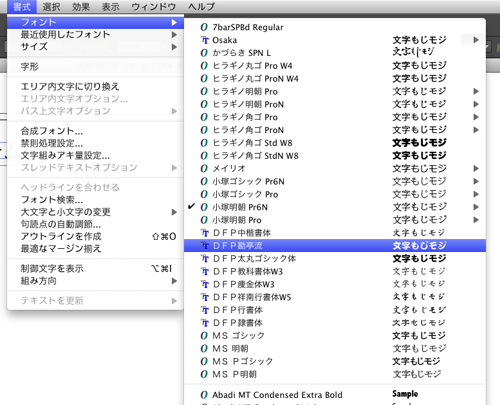The width and height of the screenshot is (500, 405).
Task: Click TrueType icon for ＤＦＰ痩金体W3
Action: pos(205,284)
